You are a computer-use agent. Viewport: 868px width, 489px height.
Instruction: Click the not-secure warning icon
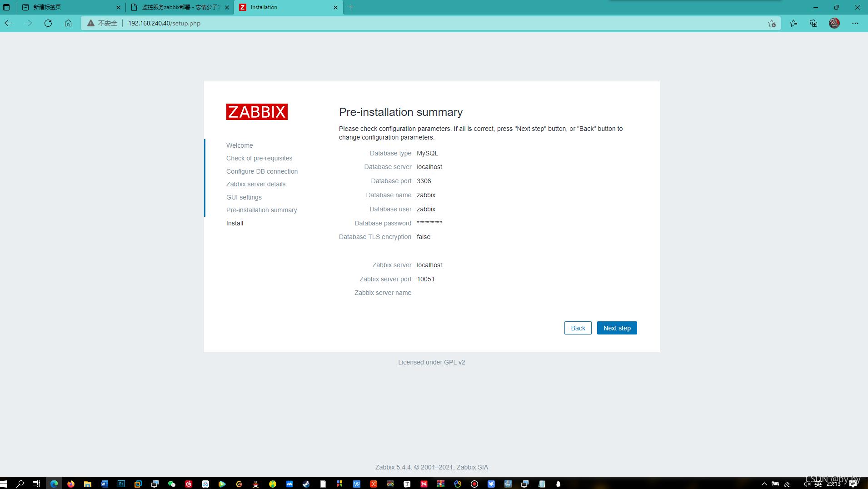(x=91, y=23)
